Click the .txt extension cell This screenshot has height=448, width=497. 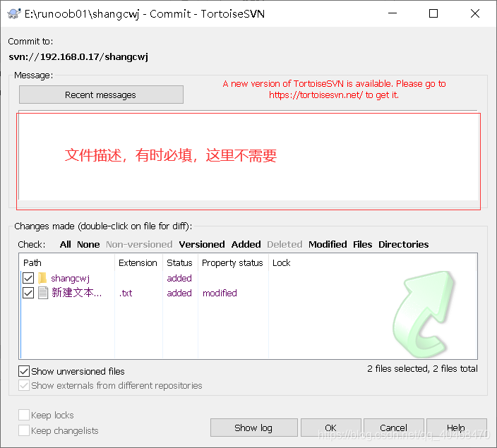click(x=126, y=293)
